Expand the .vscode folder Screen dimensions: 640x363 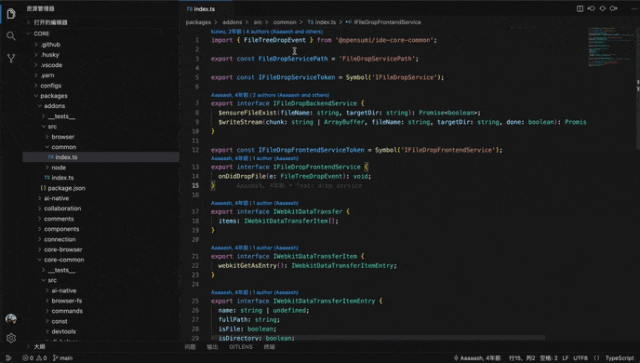(51, 65)
